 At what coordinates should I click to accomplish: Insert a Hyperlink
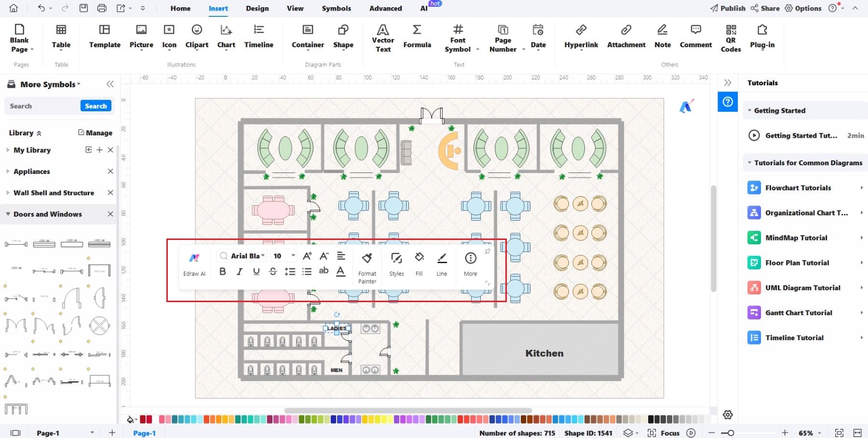(x=581, y=37)
